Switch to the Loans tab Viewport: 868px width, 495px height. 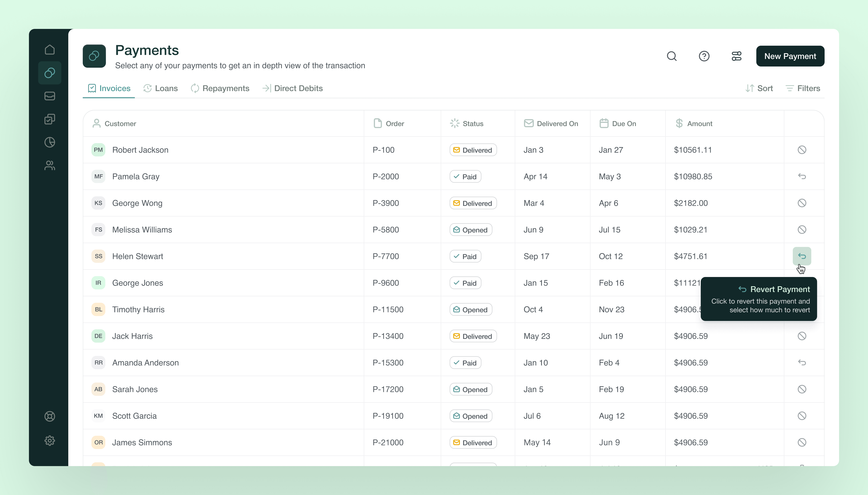tap(161, 88)
